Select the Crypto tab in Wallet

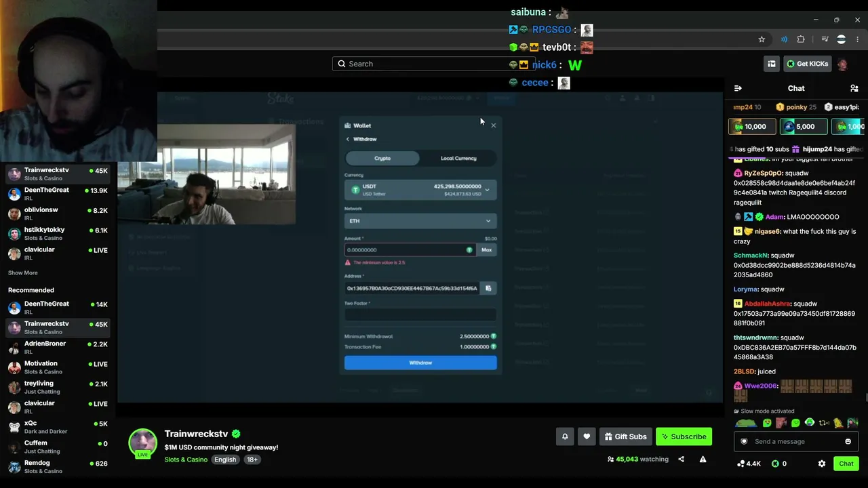pos(382,158)
